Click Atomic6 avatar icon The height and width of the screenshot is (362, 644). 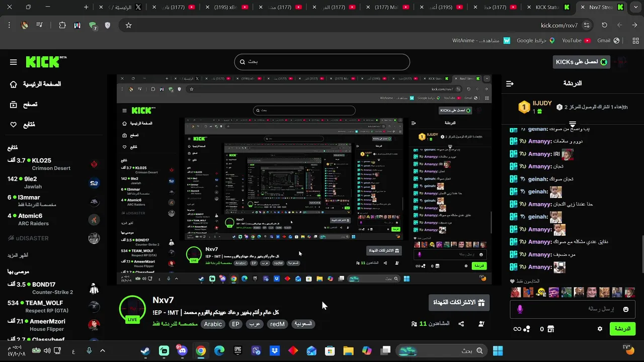(x=94, y=220)
